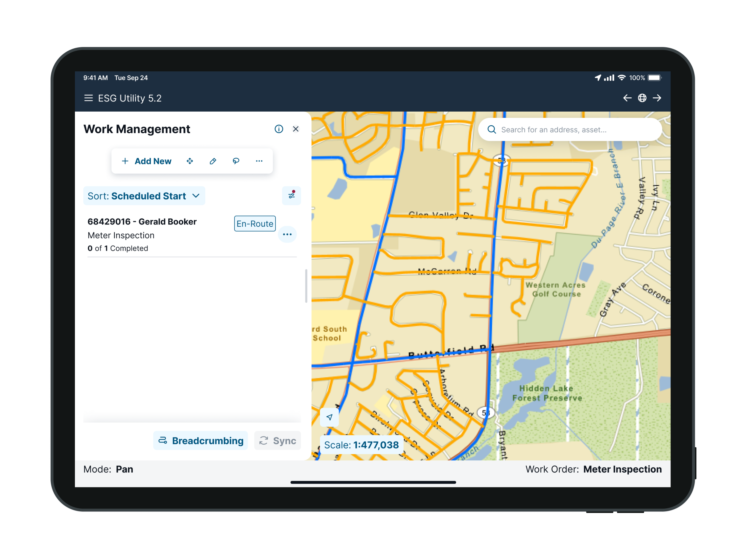
Task: Click Meter Inspection text in work order
Action: pos(121,235)
